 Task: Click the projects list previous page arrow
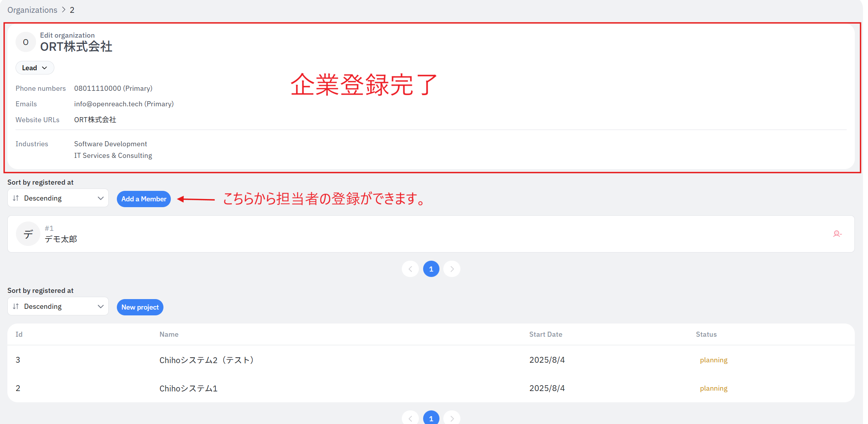(x=410, y=418)
